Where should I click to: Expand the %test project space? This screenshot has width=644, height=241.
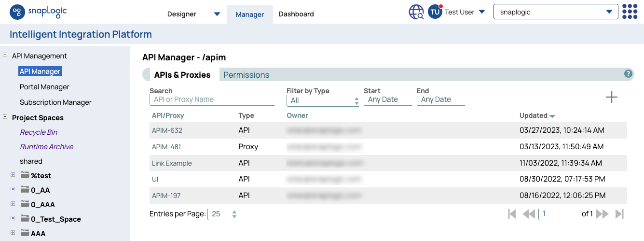(x=13, y=175)
